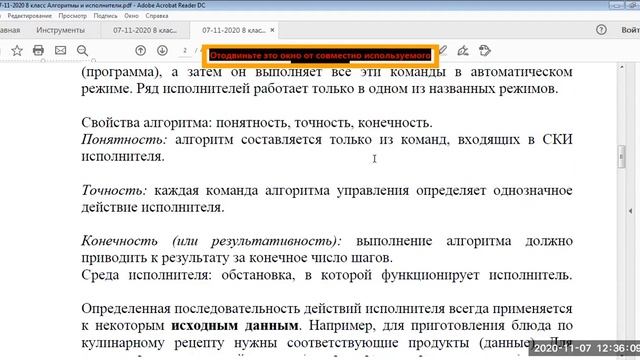Open the Редактирование menu

click(29, 16)
